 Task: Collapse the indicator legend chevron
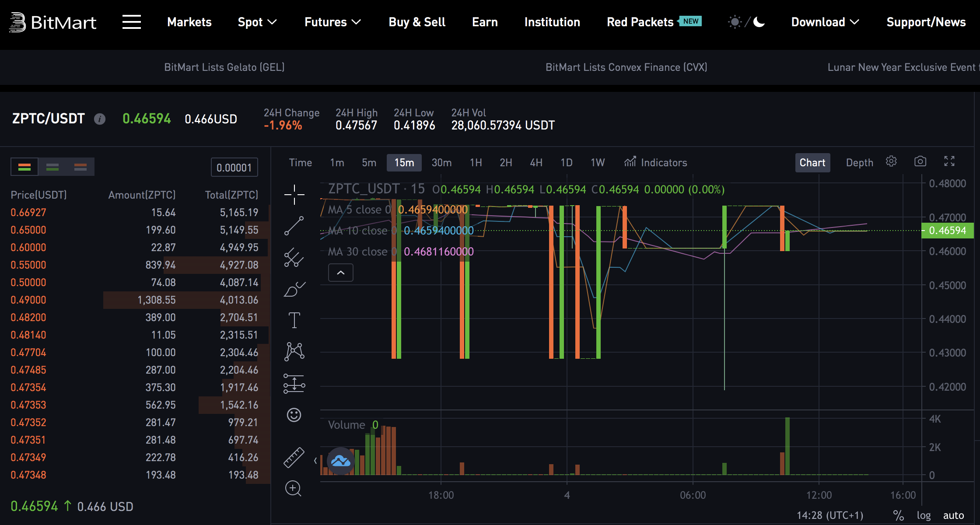point(340,273)
